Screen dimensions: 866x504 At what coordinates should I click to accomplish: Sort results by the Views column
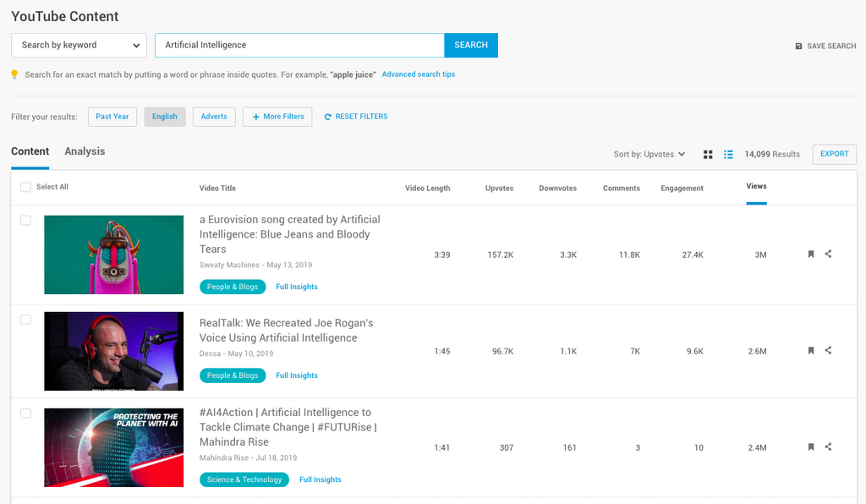pos(756,186)
